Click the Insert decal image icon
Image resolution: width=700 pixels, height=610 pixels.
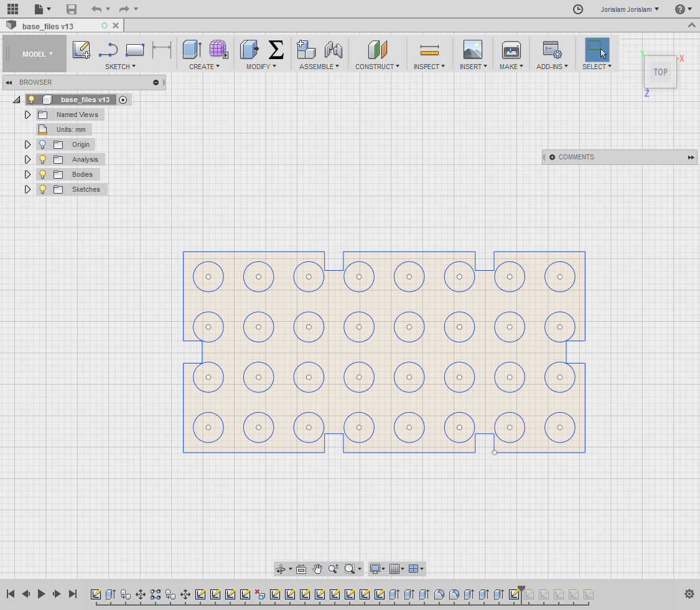coord(473,50)
